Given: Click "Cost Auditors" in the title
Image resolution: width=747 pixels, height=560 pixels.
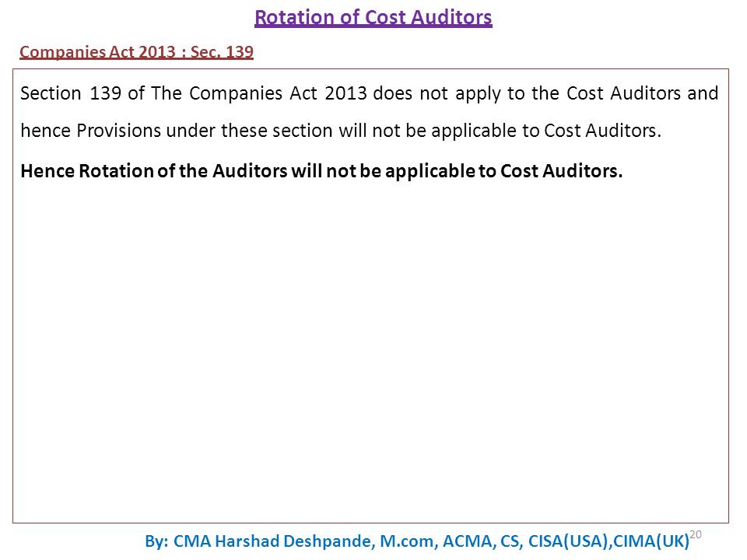Looking at the screenshot, I should [x=429, y=18].
